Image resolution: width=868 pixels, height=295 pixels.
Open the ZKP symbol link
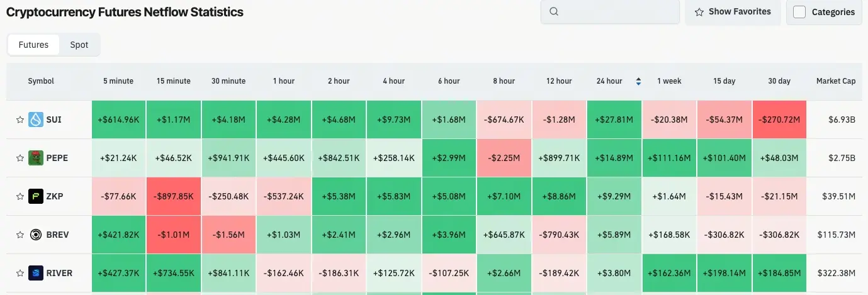pos(55,196)
